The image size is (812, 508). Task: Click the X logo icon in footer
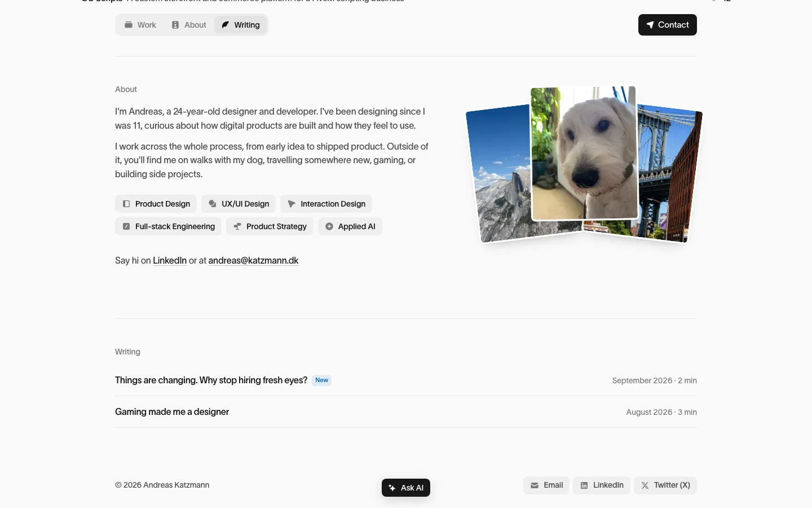[645, 485]
